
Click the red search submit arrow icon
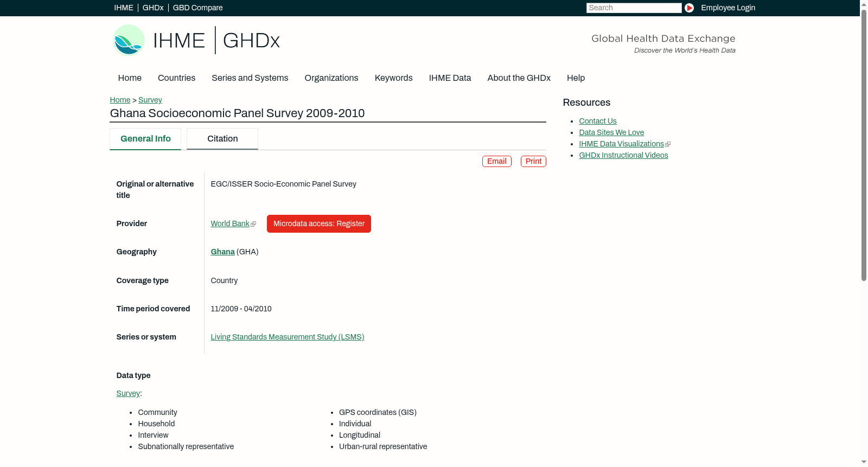point(689,8)
